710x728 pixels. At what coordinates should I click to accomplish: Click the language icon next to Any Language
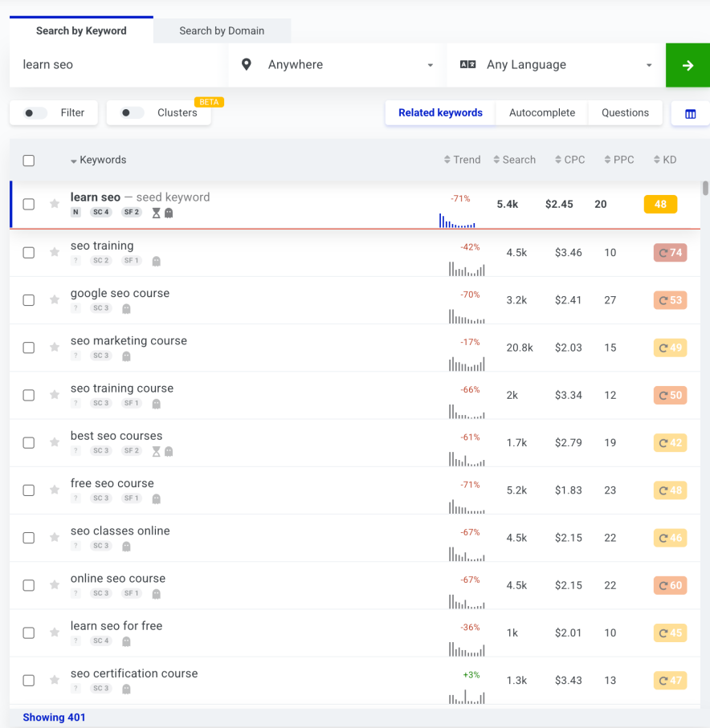[x=467, y=64]
